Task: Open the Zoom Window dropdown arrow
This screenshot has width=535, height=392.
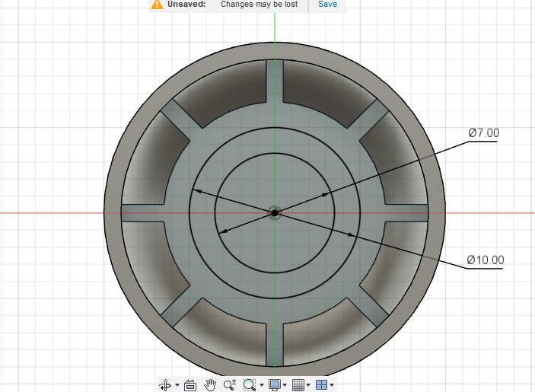Action: (262, 385)
